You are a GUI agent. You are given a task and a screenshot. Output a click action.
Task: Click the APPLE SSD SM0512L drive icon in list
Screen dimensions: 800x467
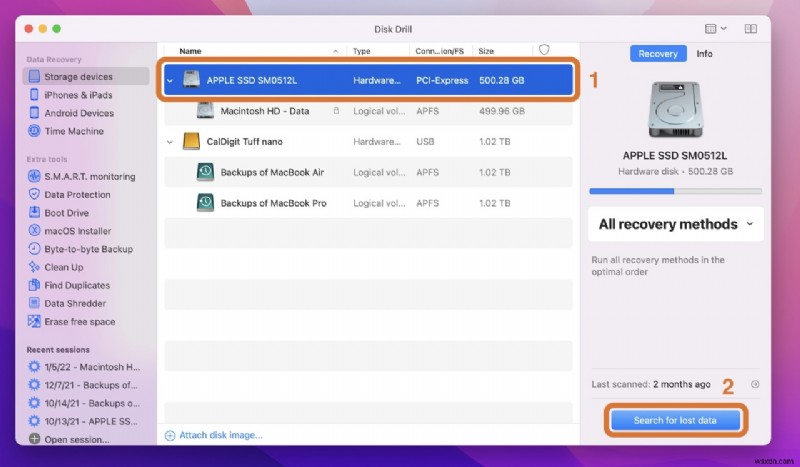coord(191,80)
